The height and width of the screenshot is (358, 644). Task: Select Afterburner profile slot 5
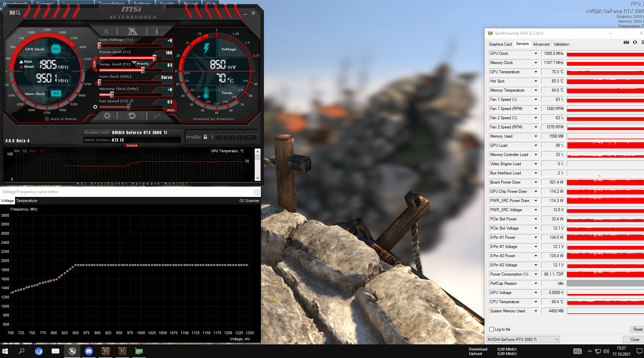coord(239,137)
